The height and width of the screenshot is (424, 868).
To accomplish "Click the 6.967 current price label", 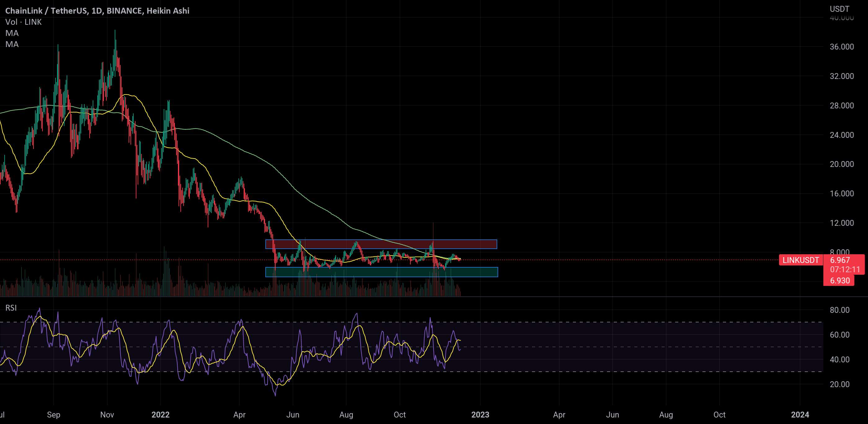I will pyautogui.click(x=840, y=260).
